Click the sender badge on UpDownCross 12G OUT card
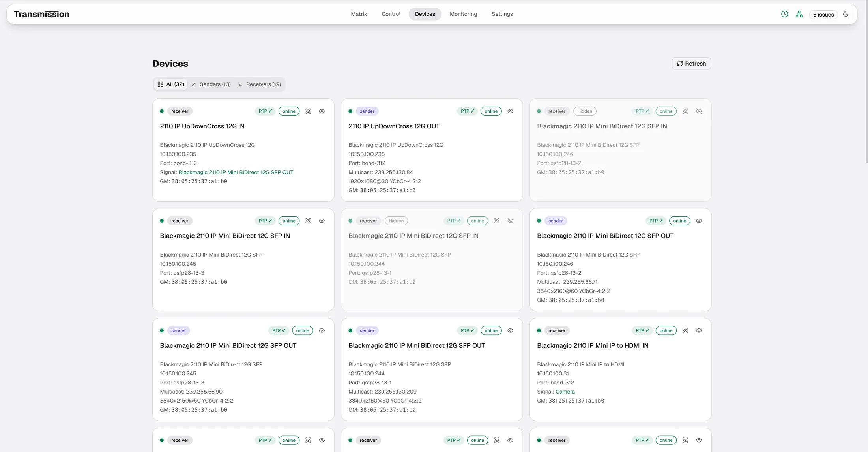This screenshot has width=868, height=452. [367, 111]
